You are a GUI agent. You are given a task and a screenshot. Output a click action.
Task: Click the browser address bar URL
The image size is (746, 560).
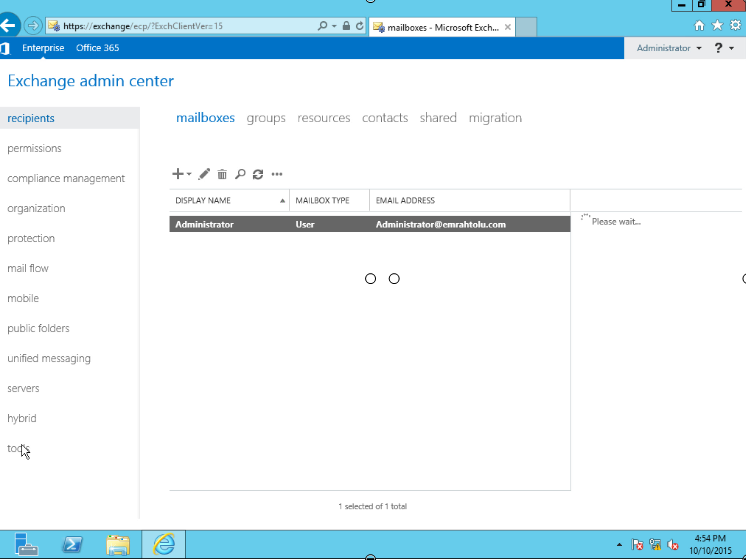143,26
